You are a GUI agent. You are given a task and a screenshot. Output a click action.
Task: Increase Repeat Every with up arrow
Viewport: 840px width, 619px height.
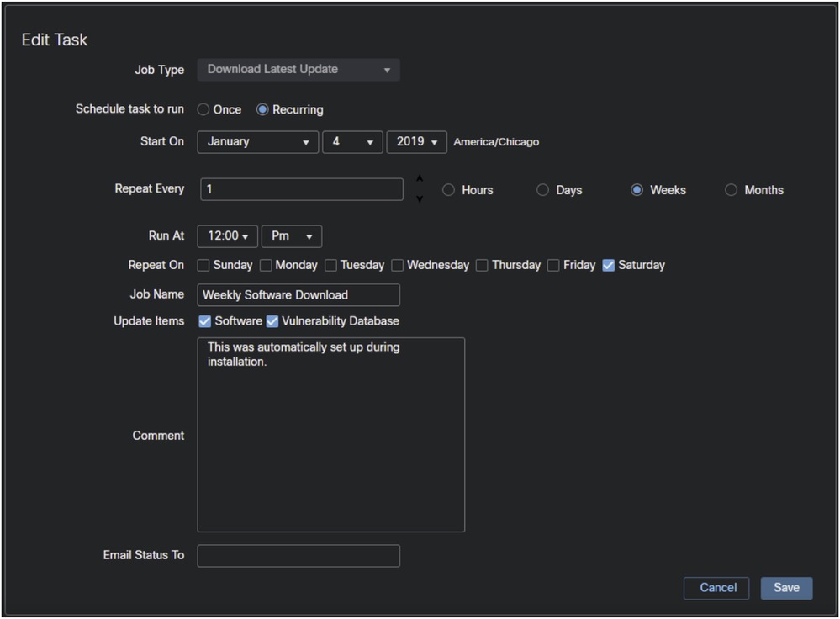coord(420,178)
